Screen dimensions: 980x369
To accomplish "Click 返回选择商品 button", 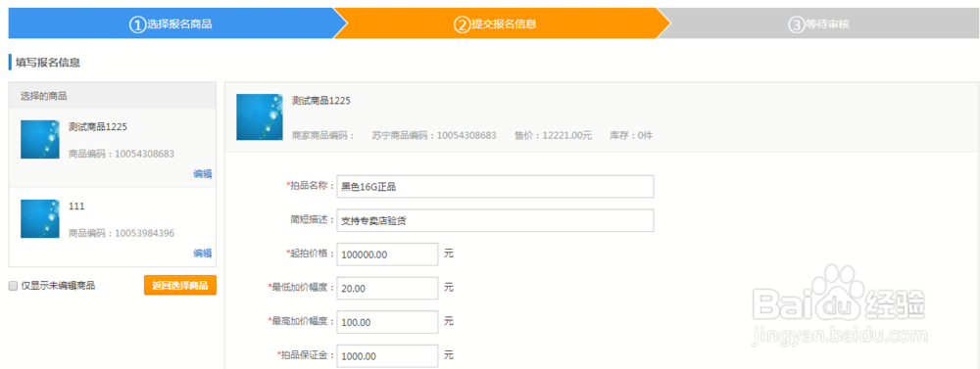I will click(180, 286).
